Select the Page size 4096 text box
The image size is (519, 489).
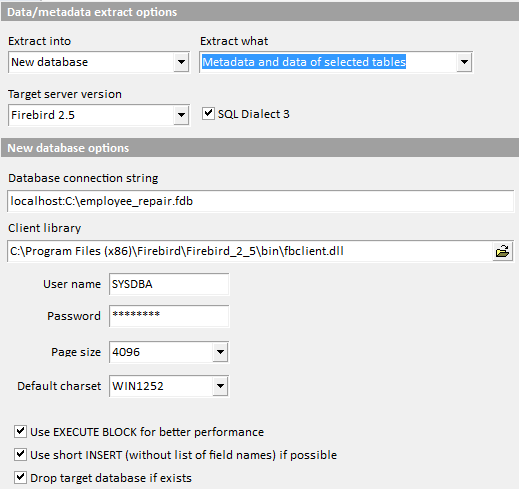click(161, 352)
